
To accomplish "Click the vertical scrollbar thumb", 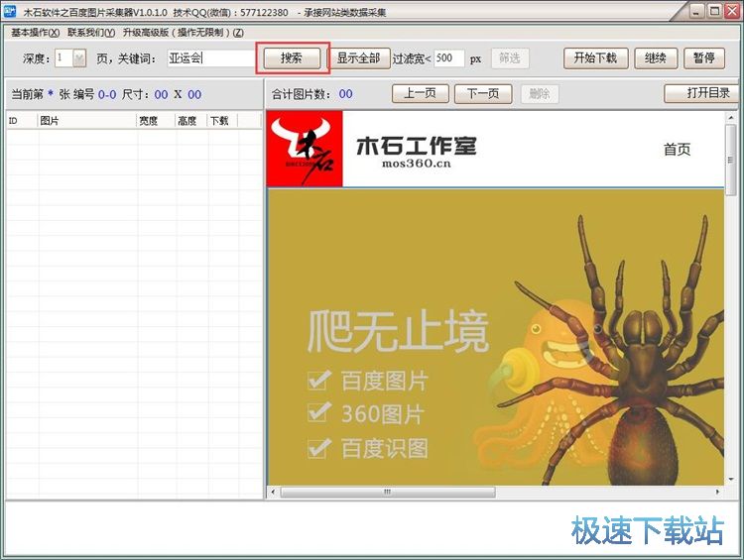I will point(731,160).
